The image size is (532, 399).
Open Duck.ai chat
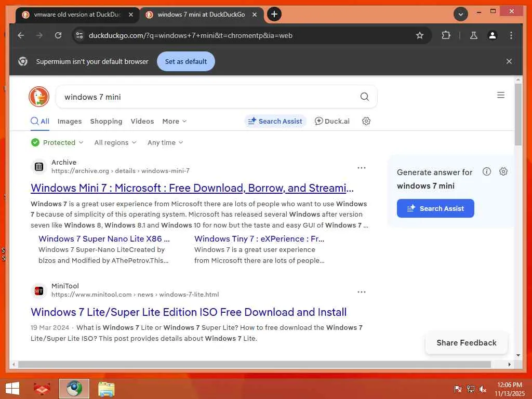(x=332, y=121)
